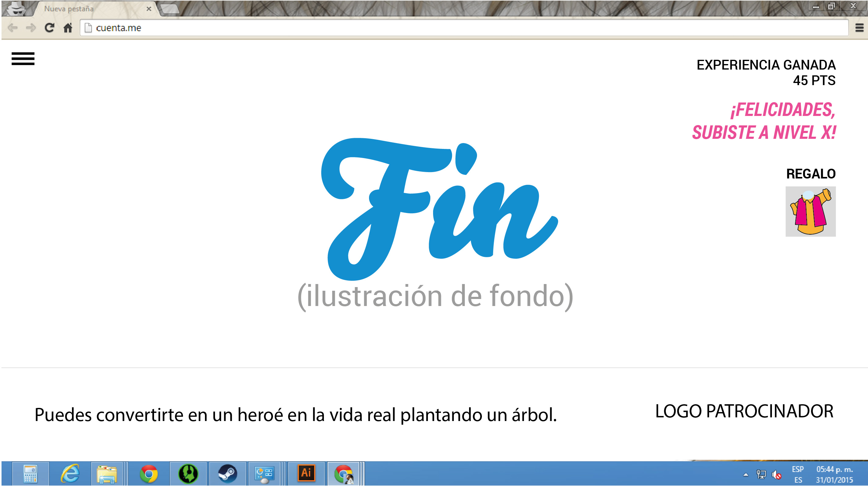The image size is (868, 486).
Task: Open the hamburger menu on the page
Action: 23,59
